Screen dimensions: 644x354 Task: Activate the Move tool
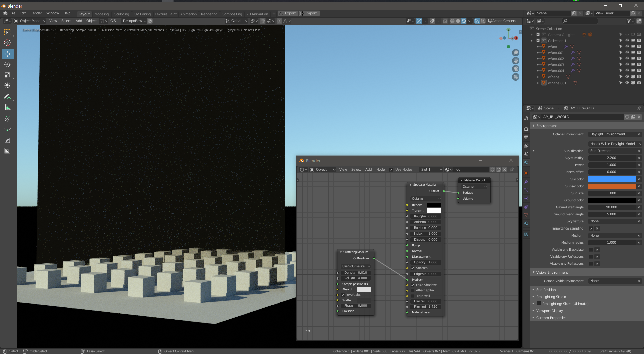click(7, 54)
